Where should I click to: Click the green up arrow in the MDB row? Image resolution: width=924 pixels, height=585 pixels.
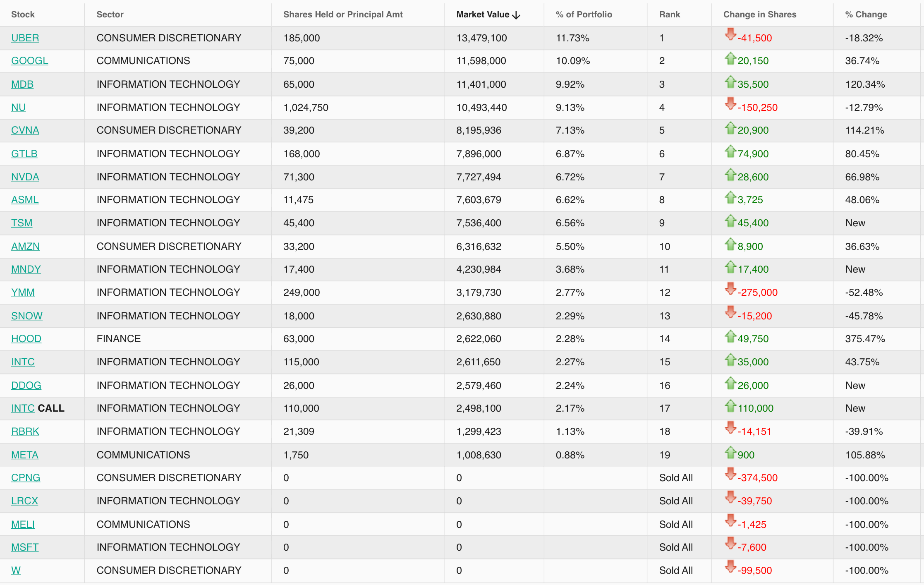coord(730,82)
